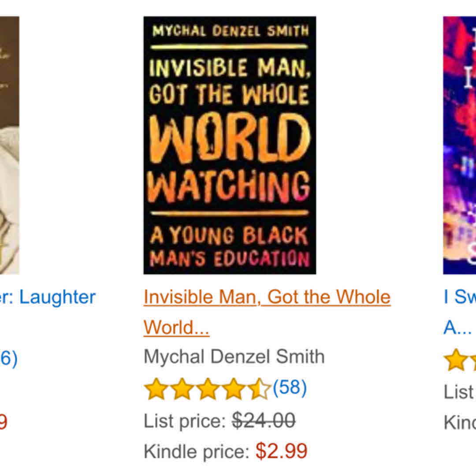The width and height of the screenshot is (476, 476).
Task: Click the cut-off "List" label at the right edge
Action: pos(458,391)
